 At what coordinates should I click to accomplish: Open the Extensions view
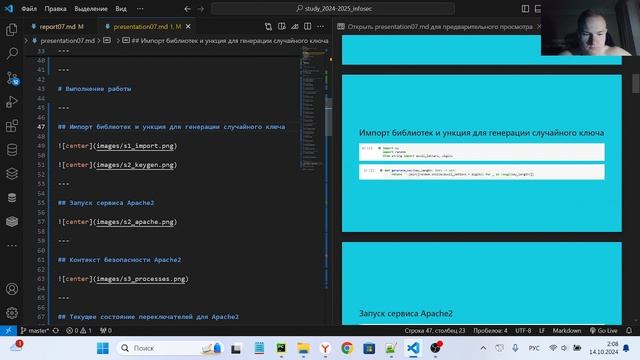click(12, 126)
